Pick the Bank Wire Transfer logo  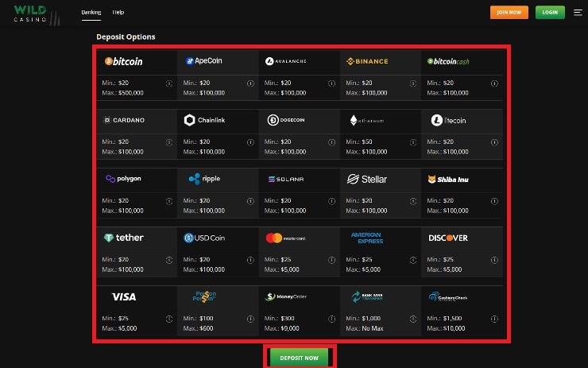point(367,296)
